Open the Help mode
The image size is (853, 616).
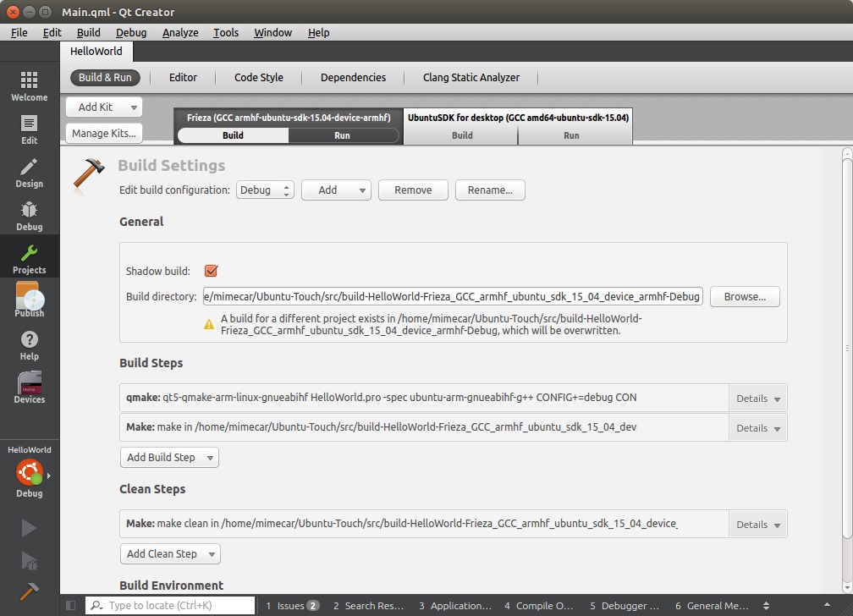tap(30, 345)
